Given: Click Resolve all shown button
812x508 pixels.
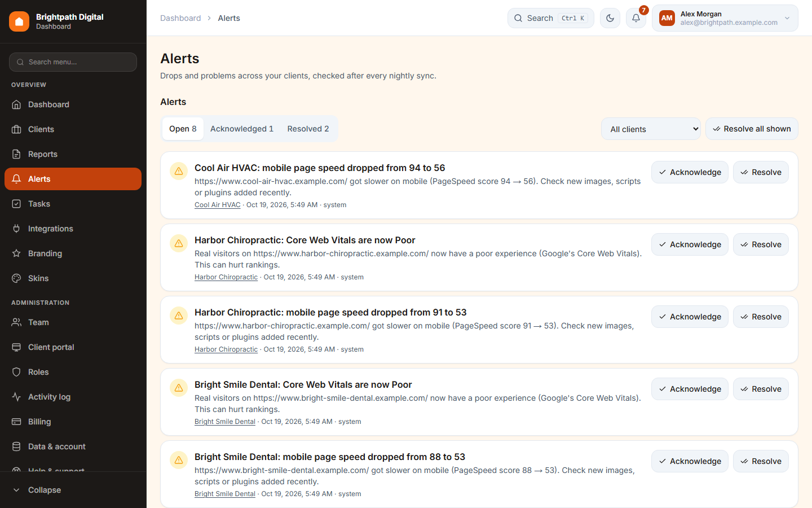Looking at the screenshot, I should (752, 129).
